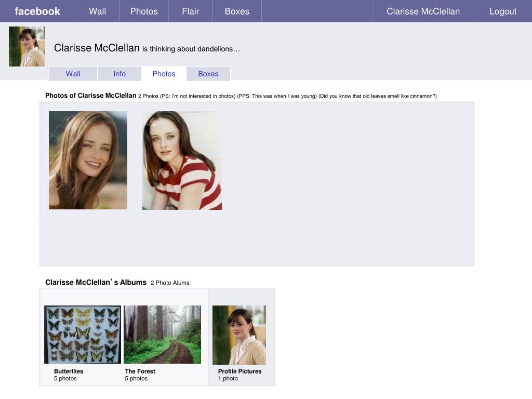Click the '2 Photos (PS: I'm not interested...' caption
Viewport: 532px width, 399px height.
pyautogui.click(x=287, y=96)
